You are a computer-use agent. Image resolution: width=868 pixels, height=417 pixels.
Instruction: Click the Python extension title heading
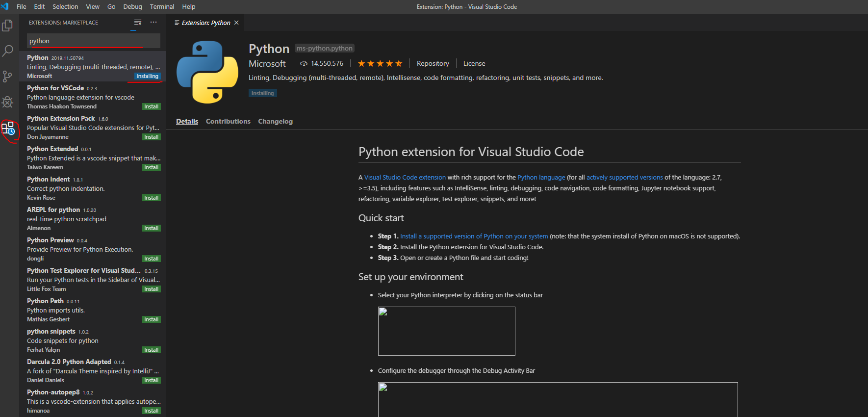269,49
